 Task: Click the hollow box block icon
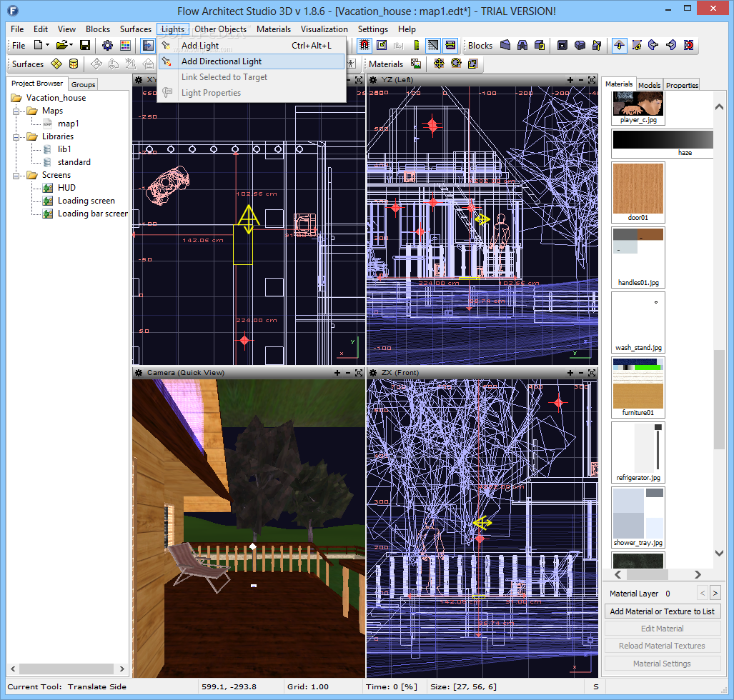(562, 46)
